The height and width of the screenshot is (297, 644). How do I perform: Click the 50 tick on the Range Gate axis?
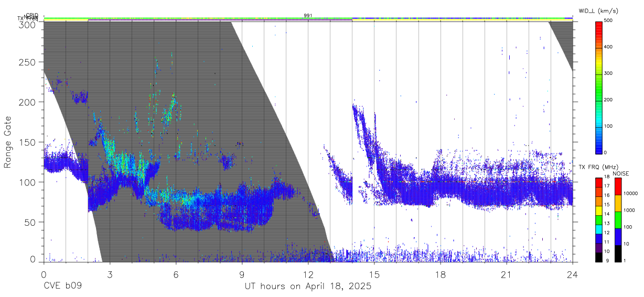[30, 222]
